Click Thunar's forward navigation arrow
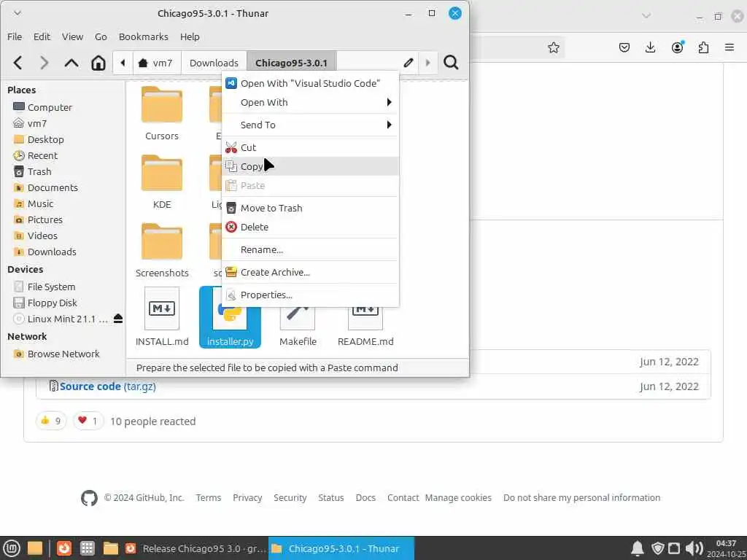 pos(44,63)
